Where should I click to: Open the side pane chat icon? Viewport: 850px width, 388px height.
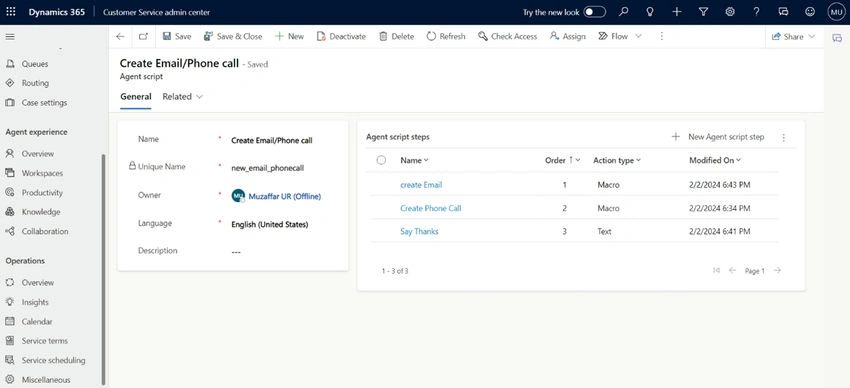837,37
